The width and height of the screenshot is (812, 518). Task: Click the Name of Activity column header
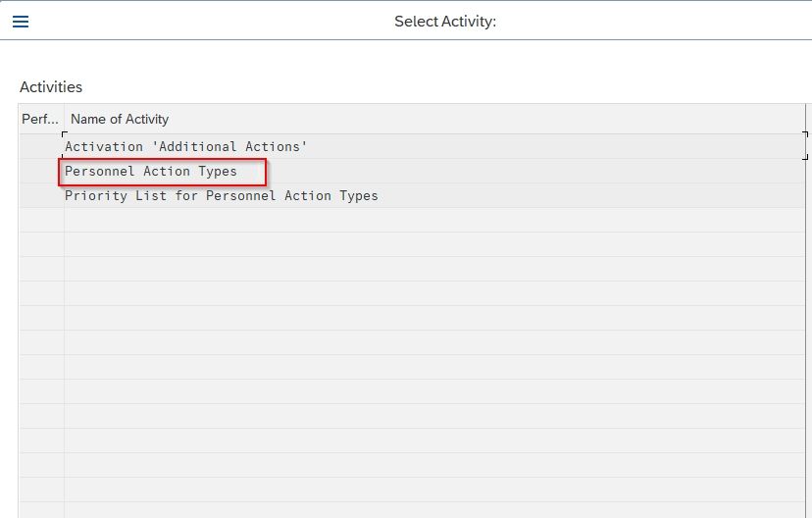coord(120,119)
